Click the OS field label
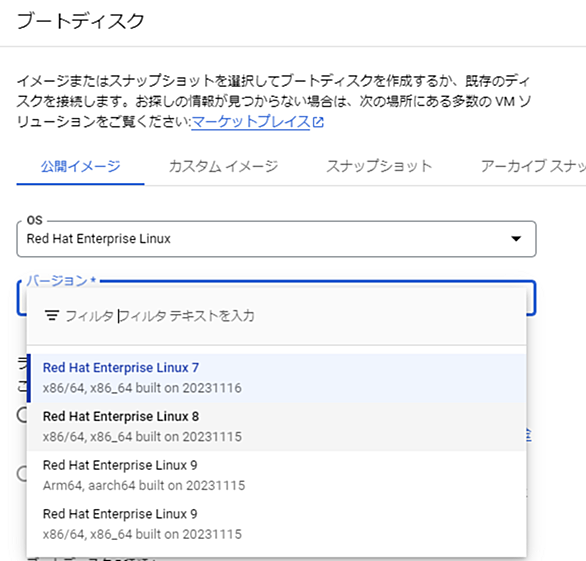Viewport: 586px width, 561px height. (35, 220)
